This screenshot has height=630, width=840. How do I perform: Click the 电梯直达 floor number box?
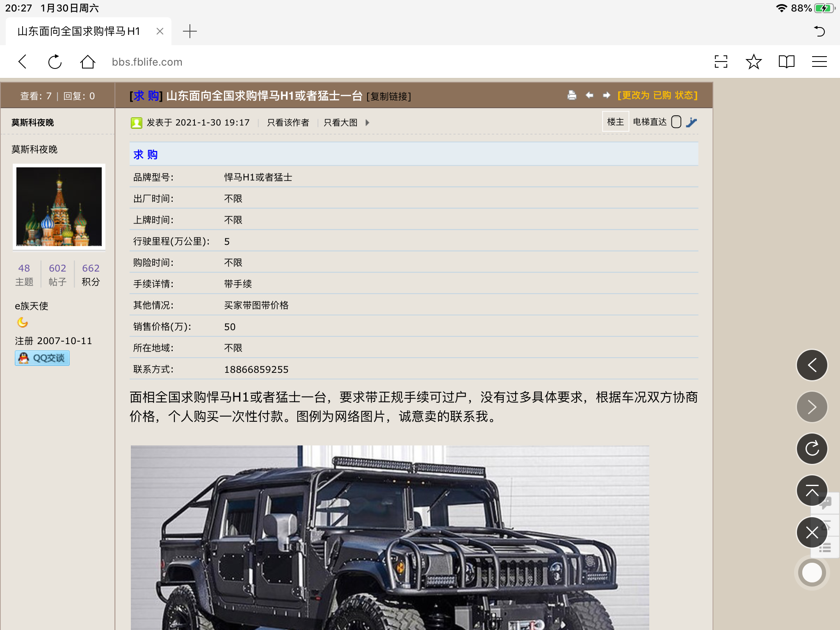point(676,122)
